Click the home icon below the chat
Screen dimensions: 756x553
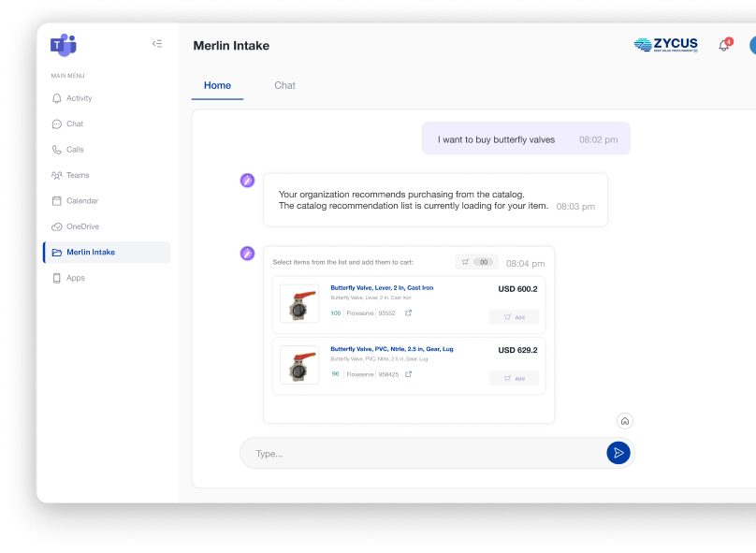(625, 421)
